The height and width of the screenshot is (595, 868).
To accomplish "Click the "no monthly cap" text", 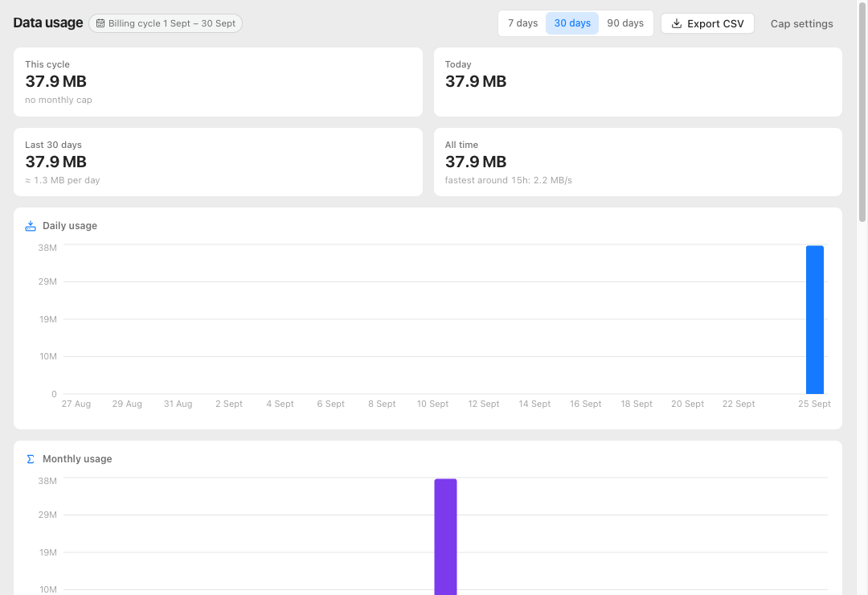I will pos(59,100).
